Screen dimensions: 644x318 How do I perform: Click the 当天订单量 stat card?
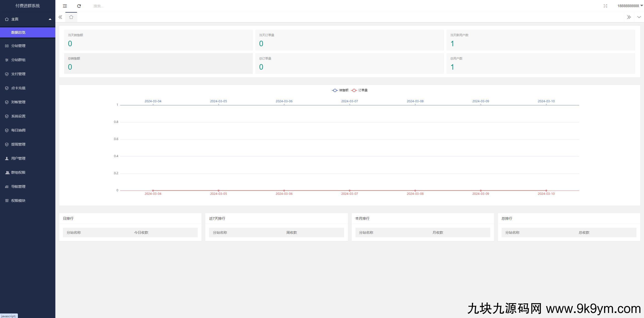349,40
